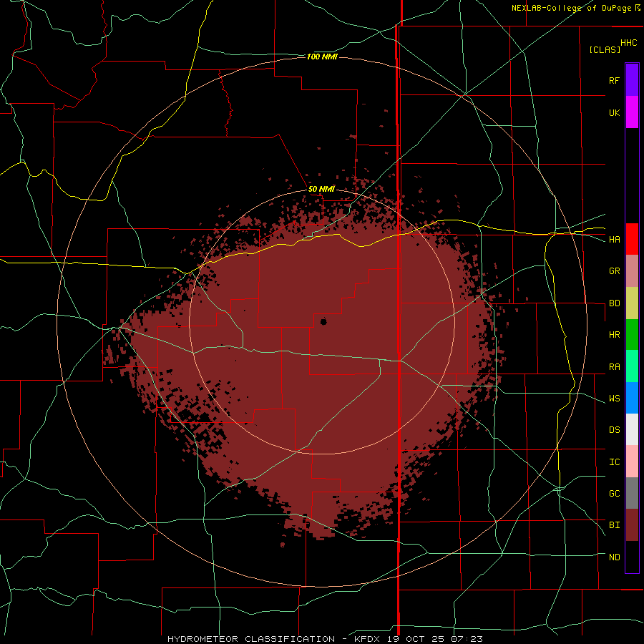The image size is (644, 644).
Task: Click the RF legend label
Action: point(614,81)
